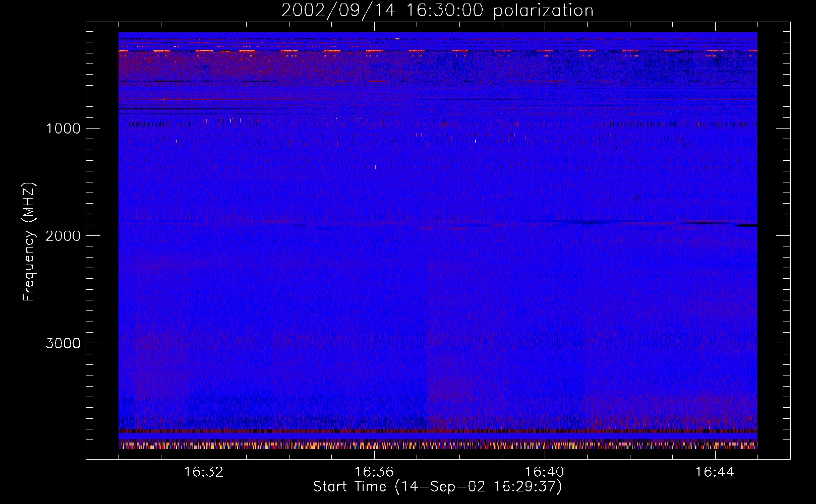Click the 2000 frequency tick label
816x504 pixels.
tap(63, 236)
